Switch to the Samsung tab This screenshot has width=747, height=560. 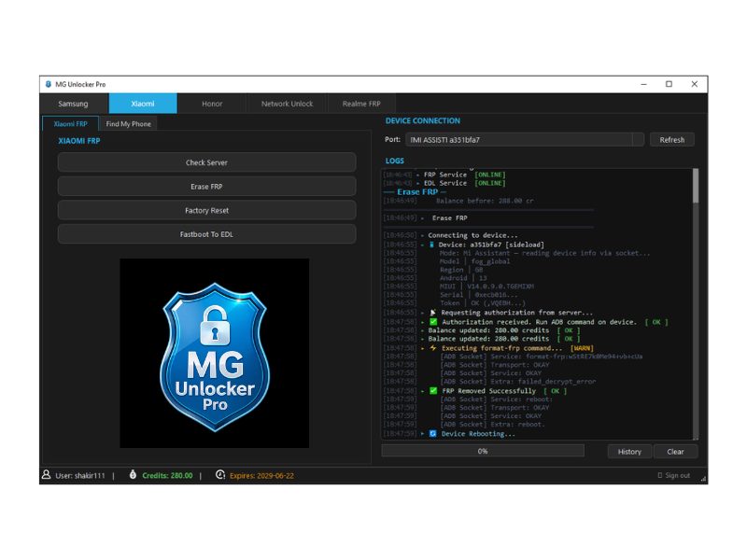[74, 104]
